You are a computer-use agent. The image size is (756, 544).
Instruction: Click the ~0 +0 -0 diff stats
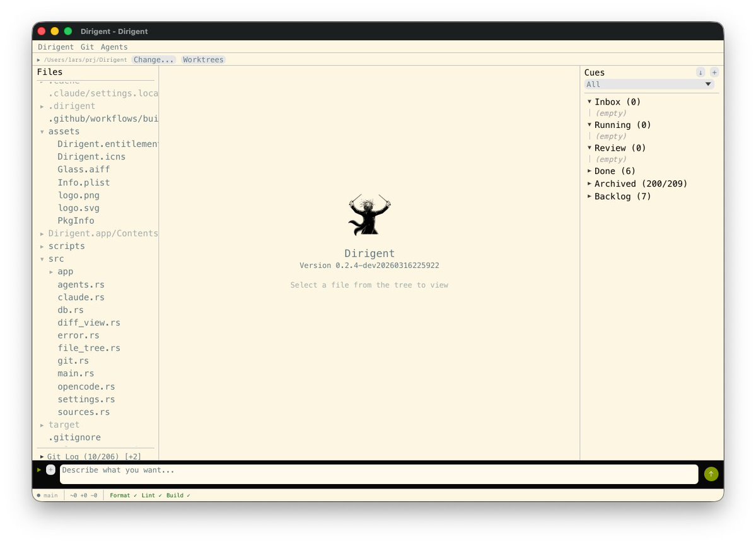[x=83, y=495]
